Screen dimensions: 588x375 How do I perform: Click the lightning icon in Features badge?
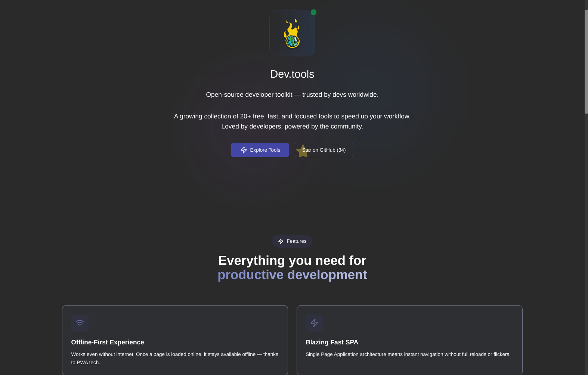coord(281,241)
